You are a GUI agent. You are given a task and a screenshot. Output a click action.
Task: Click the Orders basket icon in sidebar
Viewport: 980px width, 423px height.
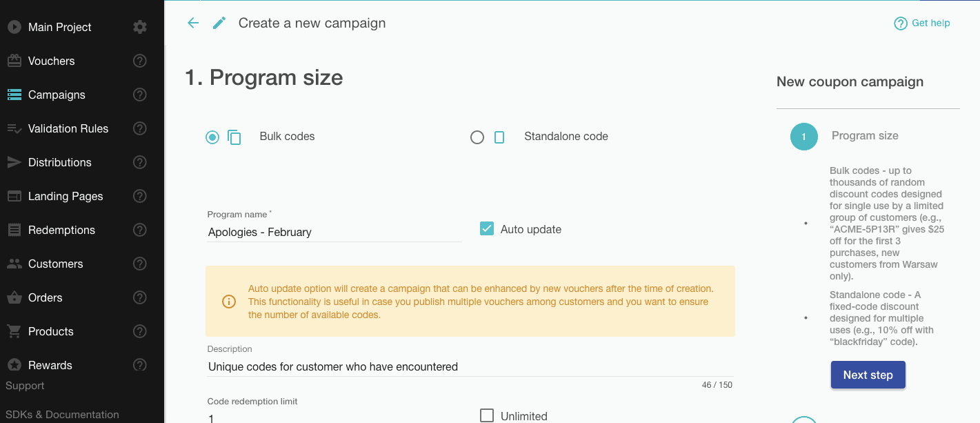pyautogui.click(x=14, y=297)
